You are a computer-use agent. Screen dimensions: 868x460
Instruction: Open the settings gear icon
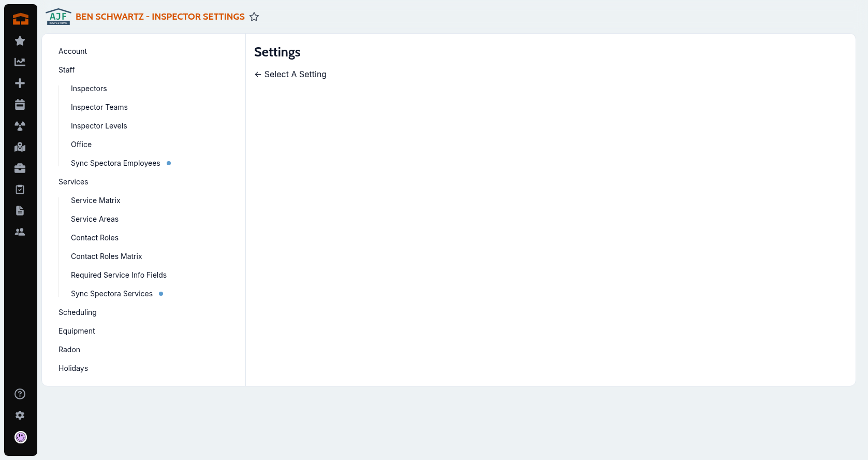point(20,415)
